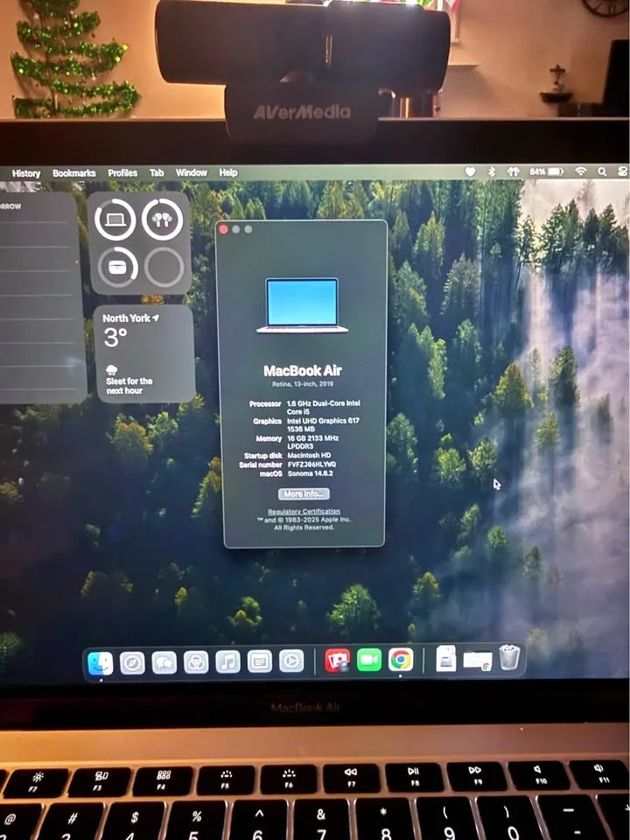Open the Help menu

click(x=228, y=172)
